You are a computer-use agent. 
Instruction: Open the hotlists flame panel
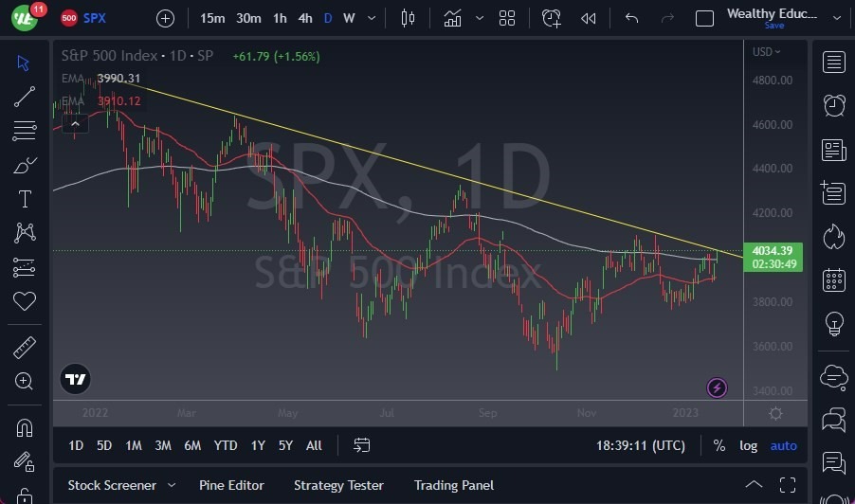[834, 237]
